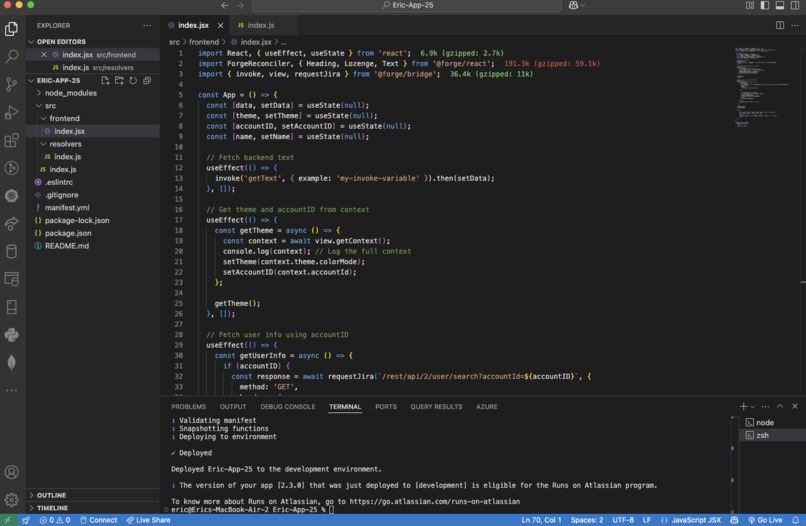Open errors and warnings count in status bar

click(55, 520)
